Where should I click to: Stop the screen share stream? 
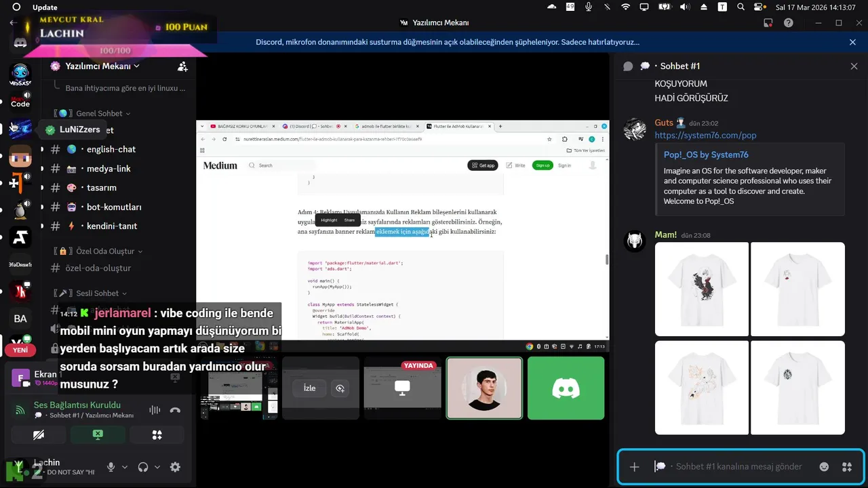pyautogui.click(x=98, y=434)
